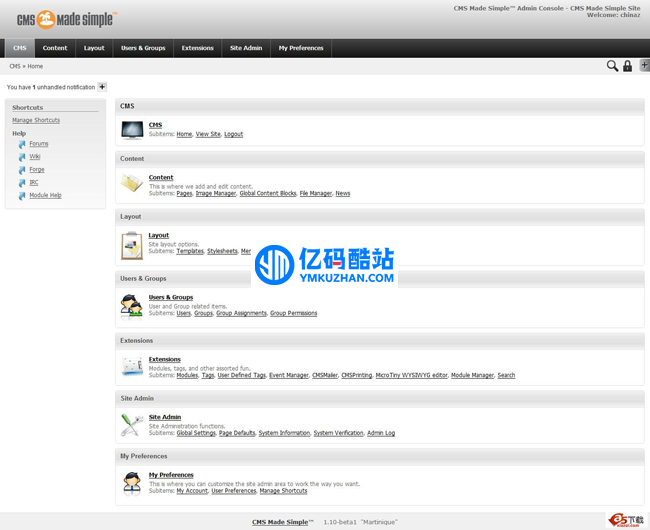Screen dimensions: 650x530
Task: Open the Groups subitem link
Action: click(204, 313)
